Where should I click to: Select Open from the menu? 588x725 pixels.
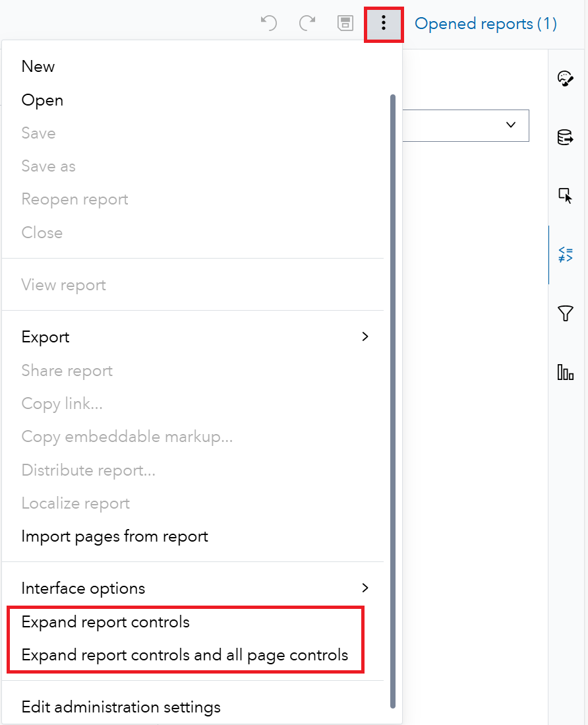point(42,100)
